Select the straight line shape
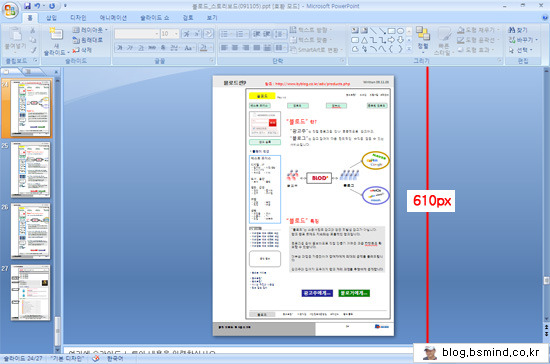 click(x=373, y=31)
